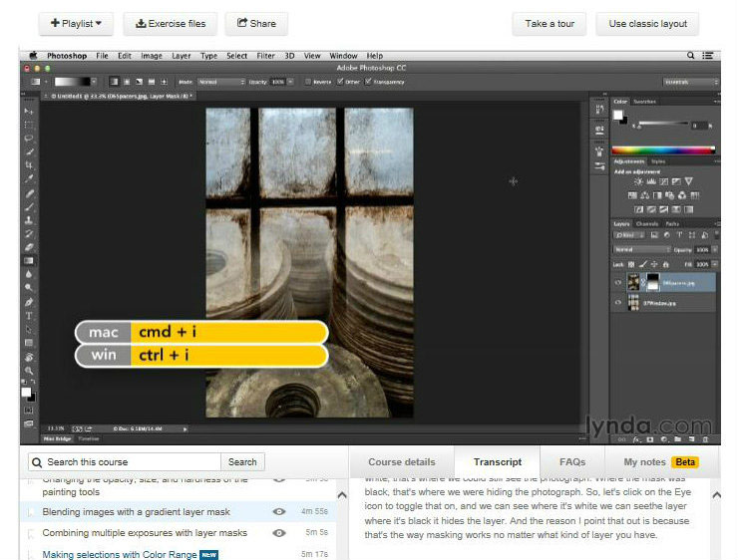738x560 pixels.
Task: Select the Gradient tool in the toolbar
Action: point(29,261)
